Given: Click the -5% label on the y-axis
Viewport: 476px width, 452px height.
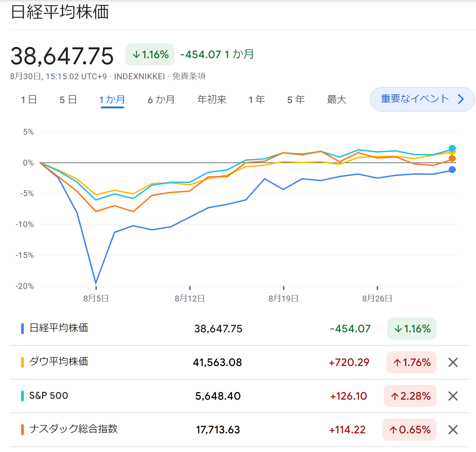Looking at the screenshot, I should click(27, 193).
